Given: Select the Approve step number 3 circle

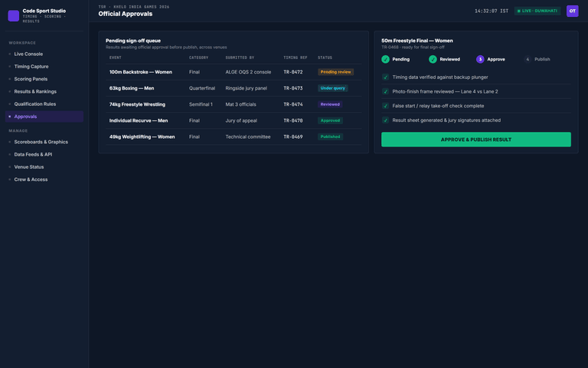Looking at the screenshot, I should [x=480, y=59].
